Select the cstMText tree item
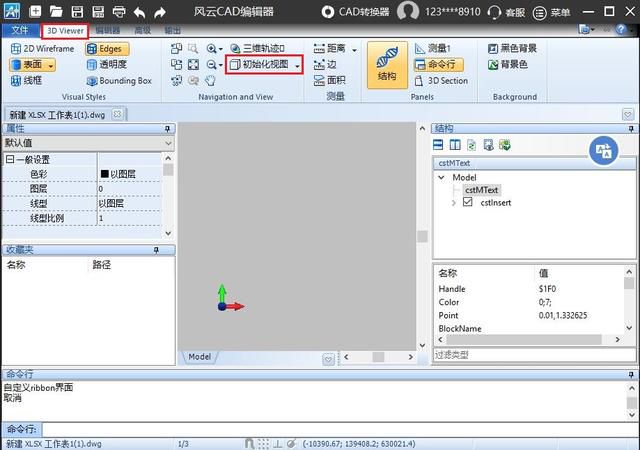The image size is (640, 450). coord(481,190)
